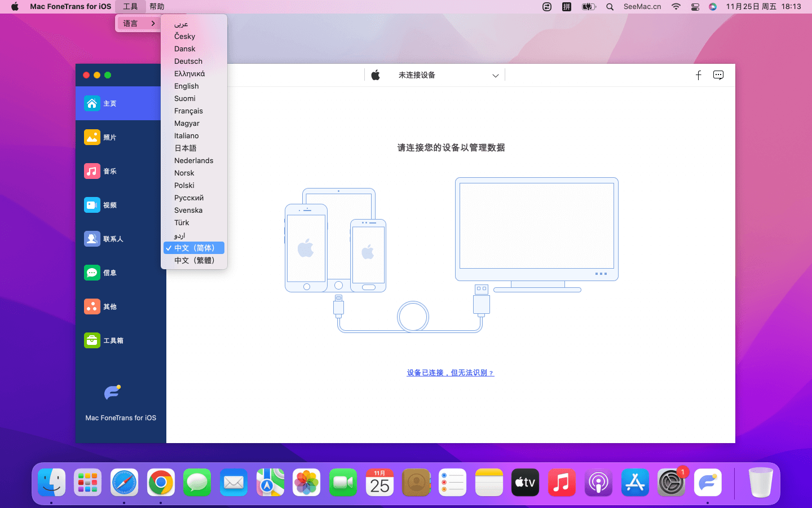
Task: Choose Magyar from the language list
Action: tap(194, 124)
